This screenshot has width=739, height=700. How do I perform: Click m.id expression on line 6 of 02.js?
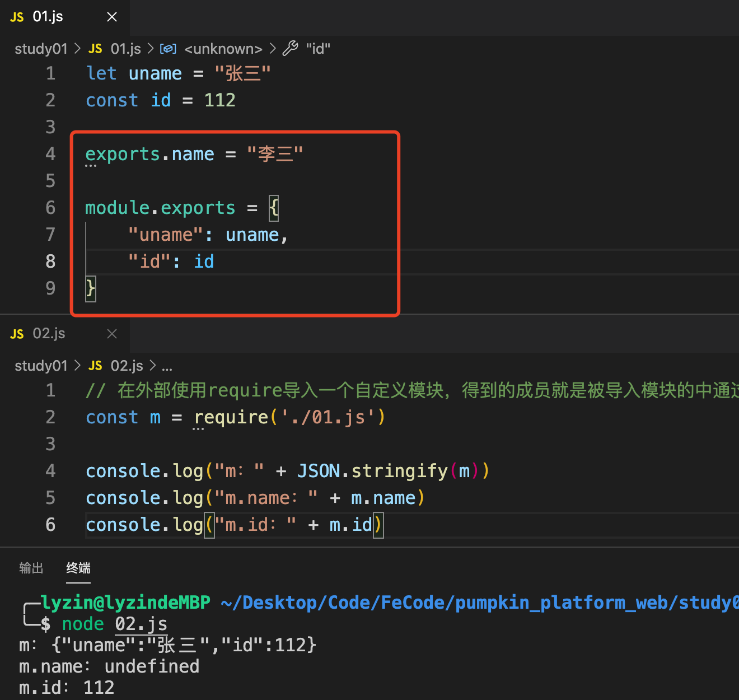click(x=351, y=525)
